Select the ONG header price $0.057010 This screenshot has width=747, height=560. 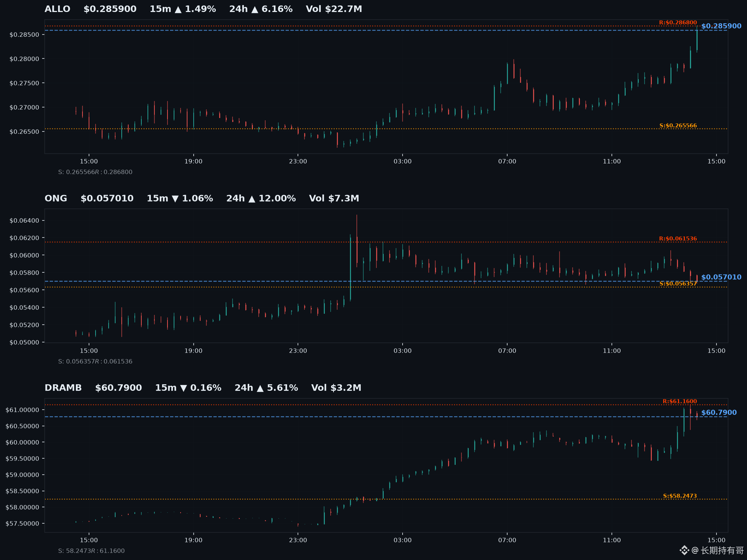point(107,199)
